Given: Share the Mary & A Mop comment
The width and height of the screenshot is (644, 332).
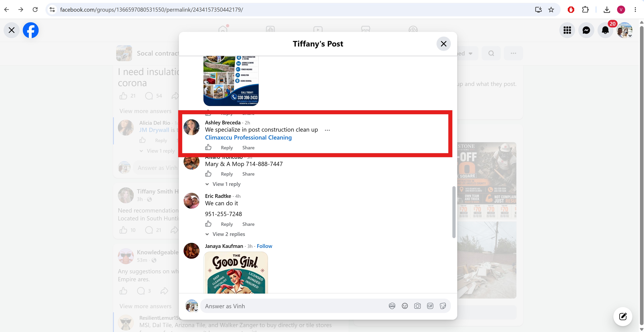Looking at the screenshot, I should [x=248, y=174].
